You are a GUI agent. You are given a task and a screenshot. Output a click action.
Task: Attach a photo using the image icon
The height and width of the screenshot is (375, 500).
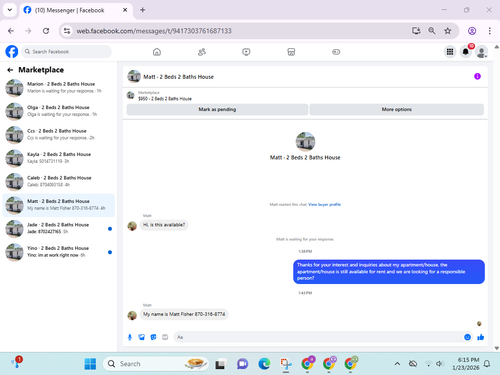(142, 337)
